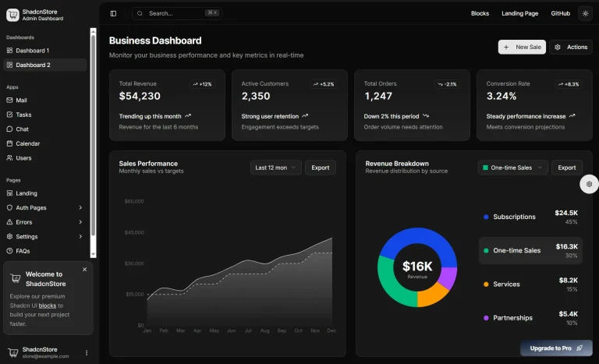Open the Users page
Viewport: 599px width, 364px height.
45,157
